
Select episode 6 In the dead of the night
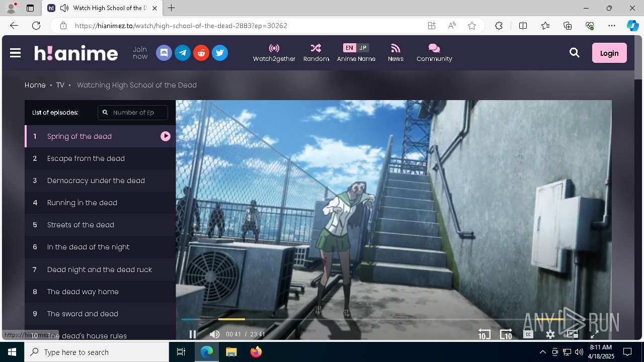point(100,247)
